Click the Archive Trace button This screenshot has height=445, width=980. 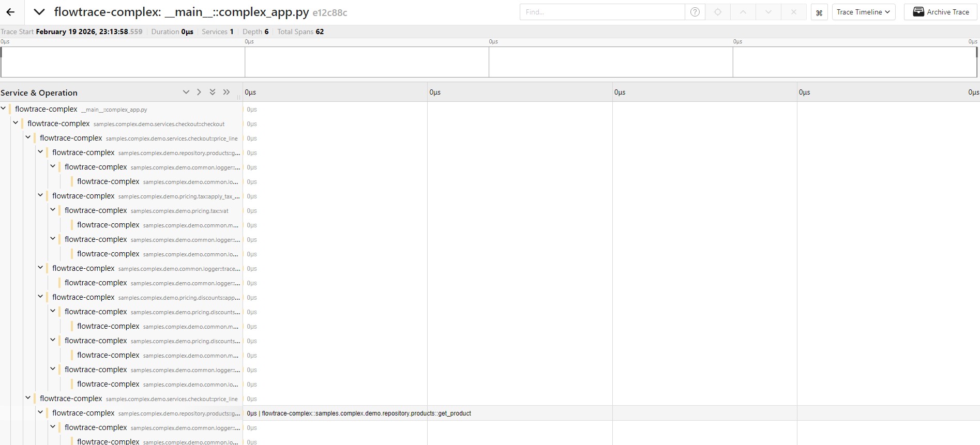[941, 12]
